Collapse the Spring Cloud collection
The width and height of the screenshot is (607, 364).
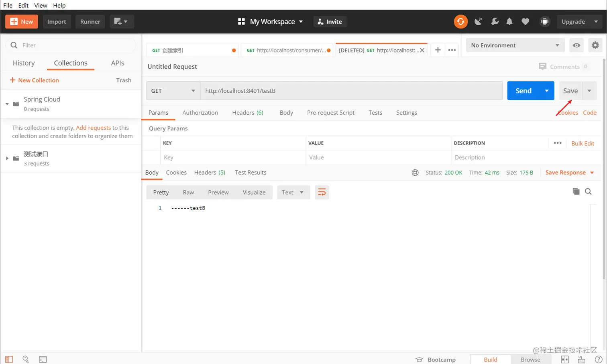pos(7,104)
